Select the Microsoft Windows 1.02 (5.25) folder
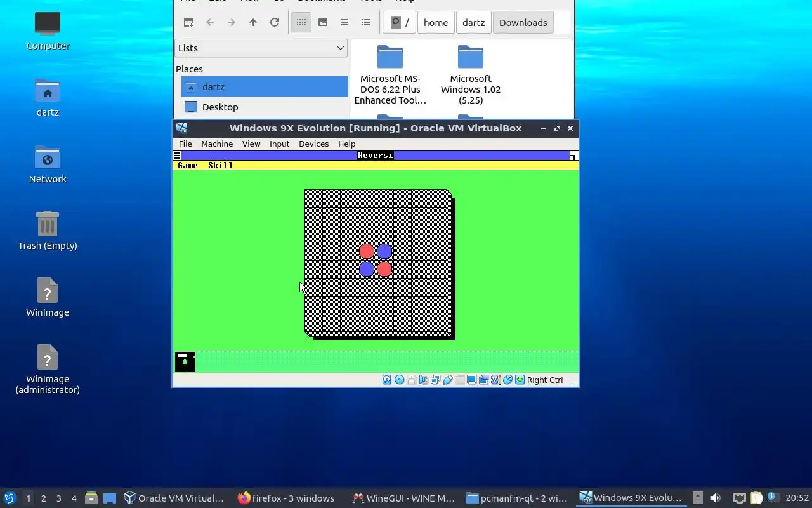This screenshot has height=508, width=812. click(471, 75)
